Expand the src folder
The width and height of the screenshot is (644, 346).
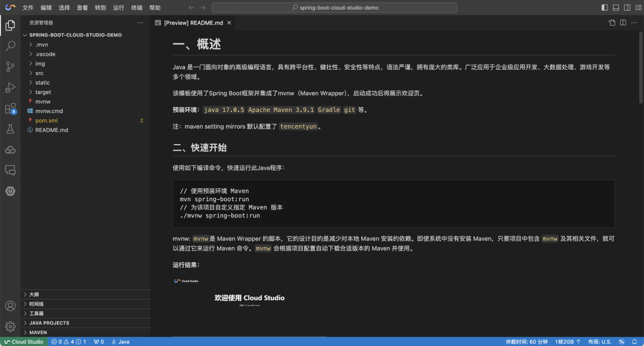pyautogui.click(x=39, y=73)
